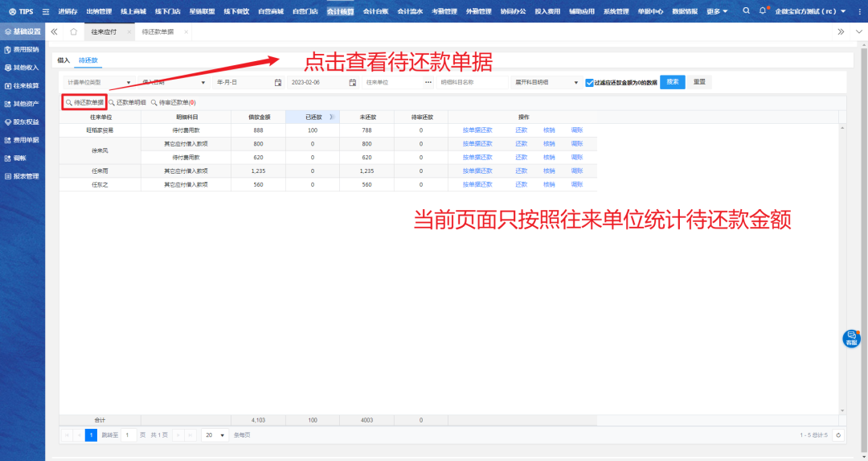The height and width of the screenshot is (461, 868).
Task: Close the 待还款单据 tab
Action: coord(186,32)
